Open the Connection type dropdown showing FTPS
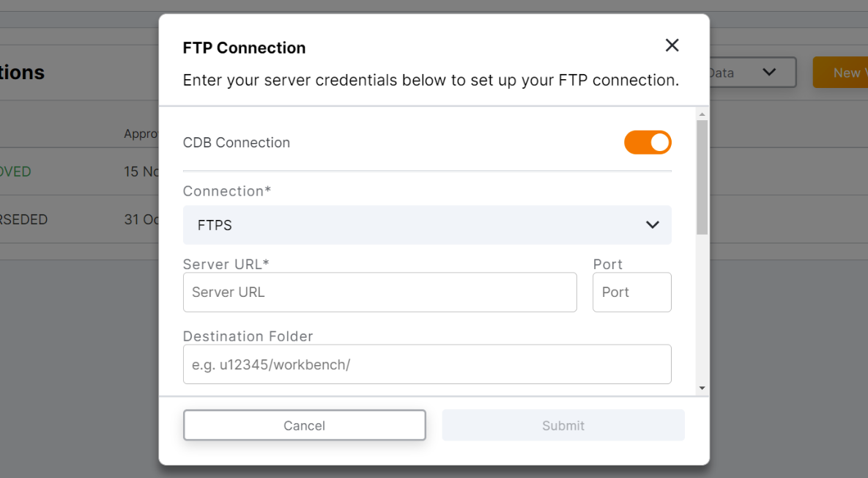This screenshot has height=478, width=868. coord(426,225)
